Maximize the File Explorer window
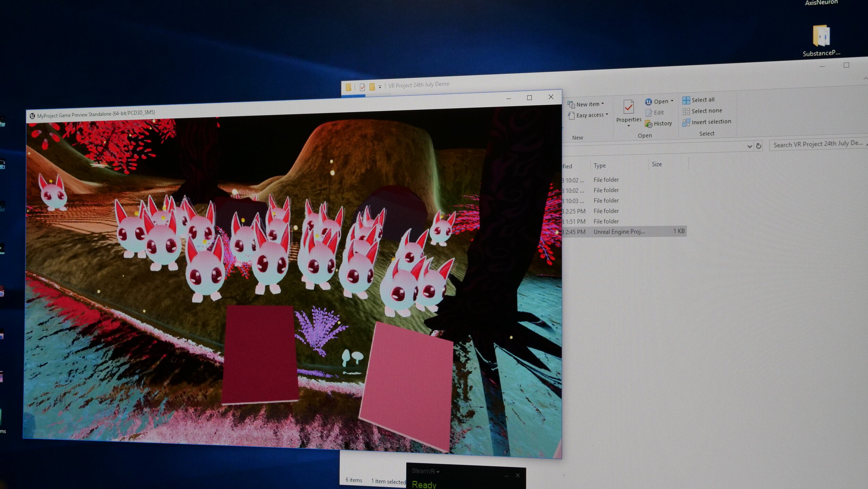 846,65
